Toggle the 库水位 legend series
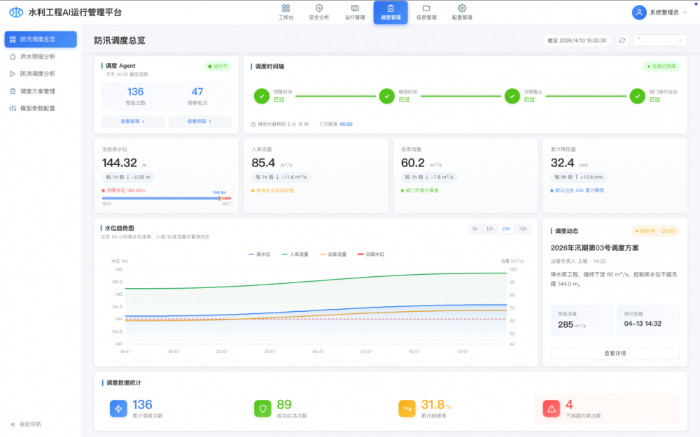This screenshot has width=700, height=437. pyautogui.click(x=262, y=254)
